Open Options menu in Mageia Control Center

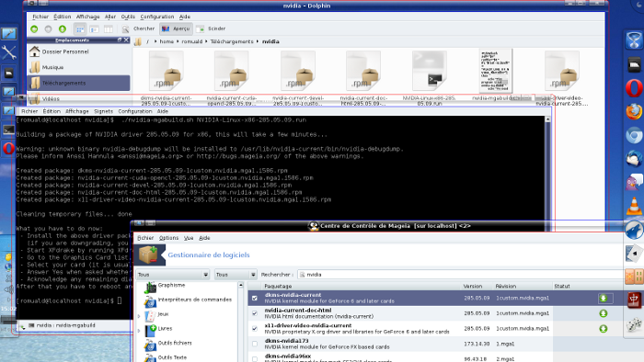168,238
